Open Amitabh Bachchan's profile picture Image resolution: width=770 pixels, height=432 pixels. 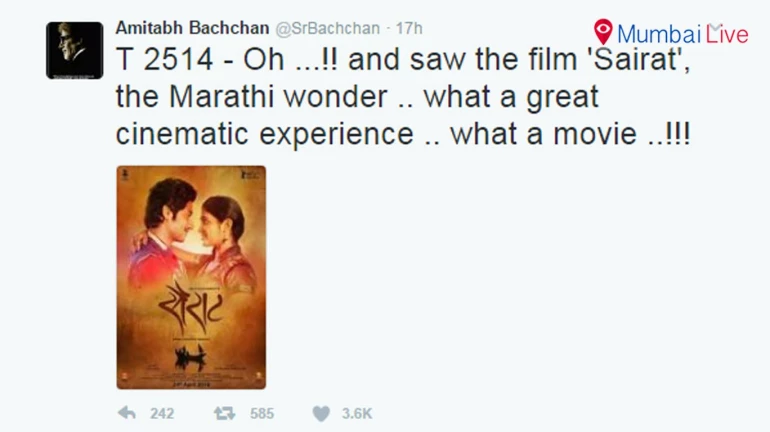click(x=75, y=50)
